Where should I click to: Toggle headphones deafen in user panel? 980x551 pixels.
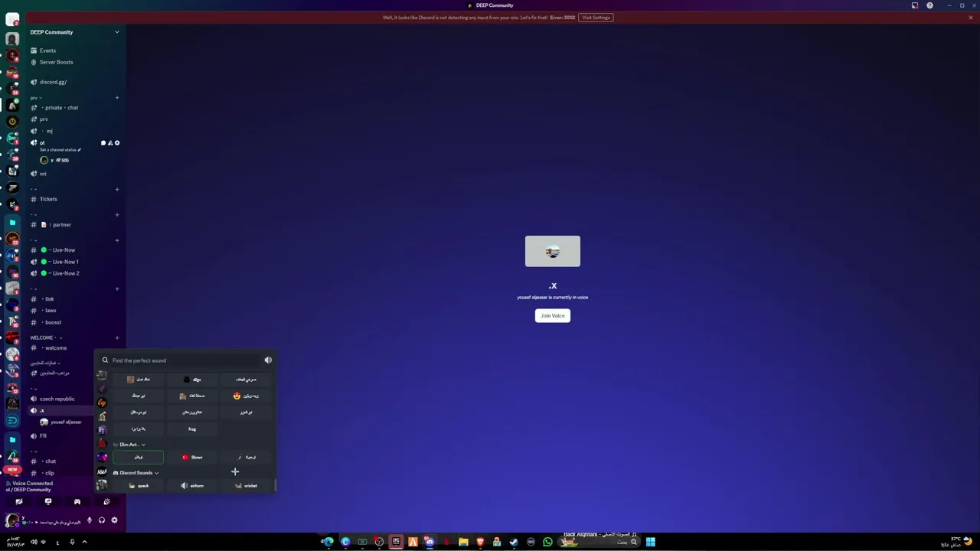pos(102,520)
